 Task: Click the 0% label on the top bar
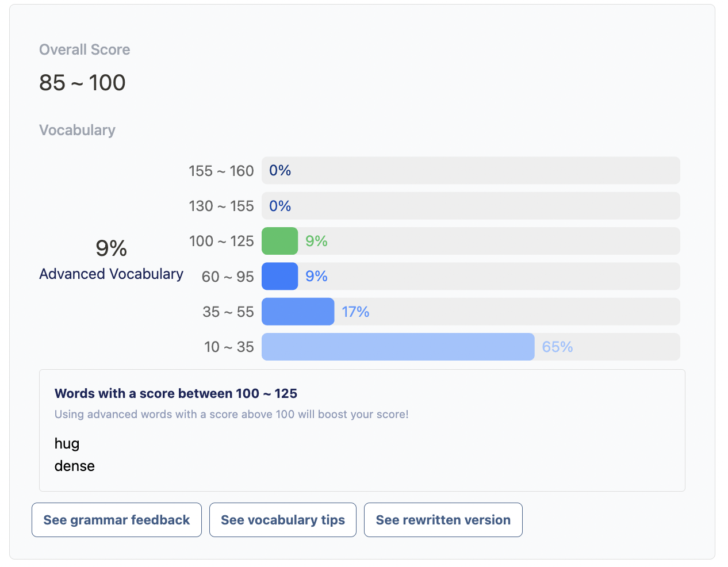tap(279, 170)
